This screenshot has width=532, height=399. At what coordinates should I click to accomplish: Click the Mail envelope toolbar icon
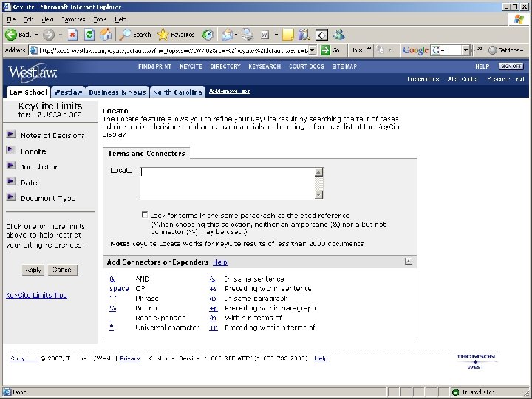pyautogui.click(x=228, y=34)
